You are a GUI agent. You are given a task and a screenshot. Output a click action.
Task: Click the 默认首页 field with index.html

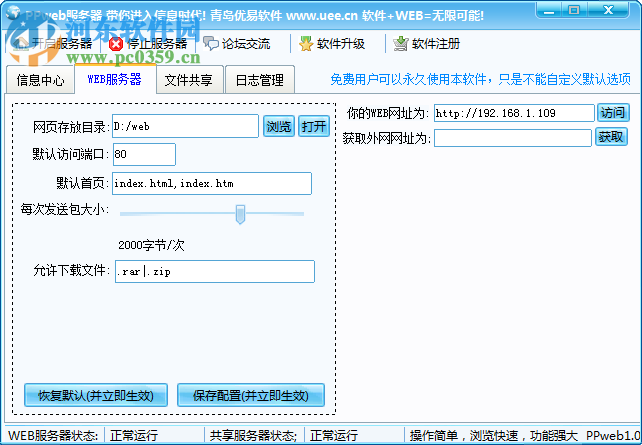click(x=212, y=183)
